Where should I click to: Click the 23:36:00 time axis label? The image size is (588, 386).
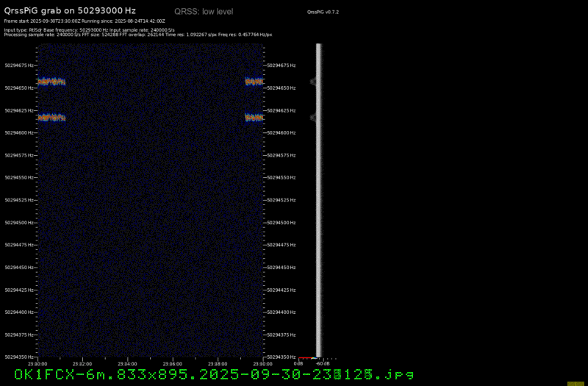[x=173, y=364]
